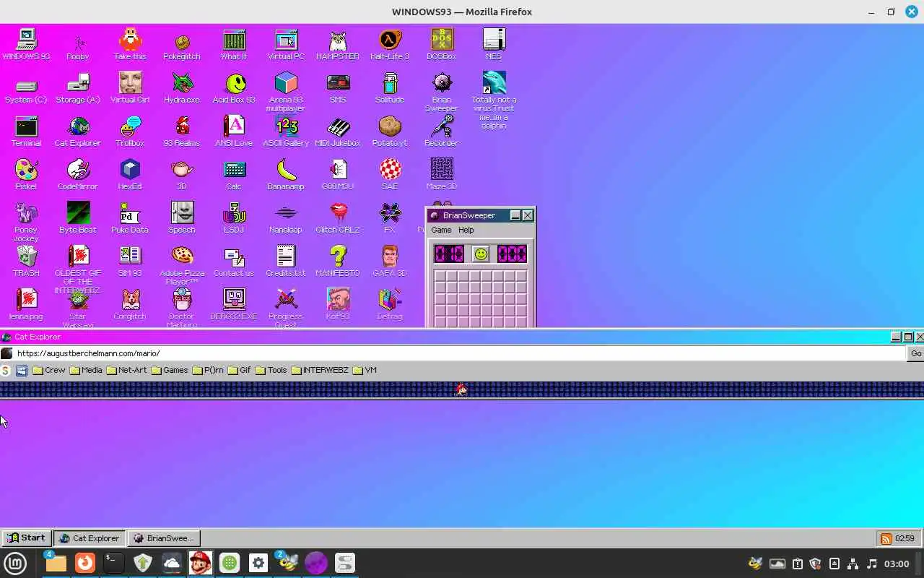Click the RSS feed tray icon

[886, 538]
